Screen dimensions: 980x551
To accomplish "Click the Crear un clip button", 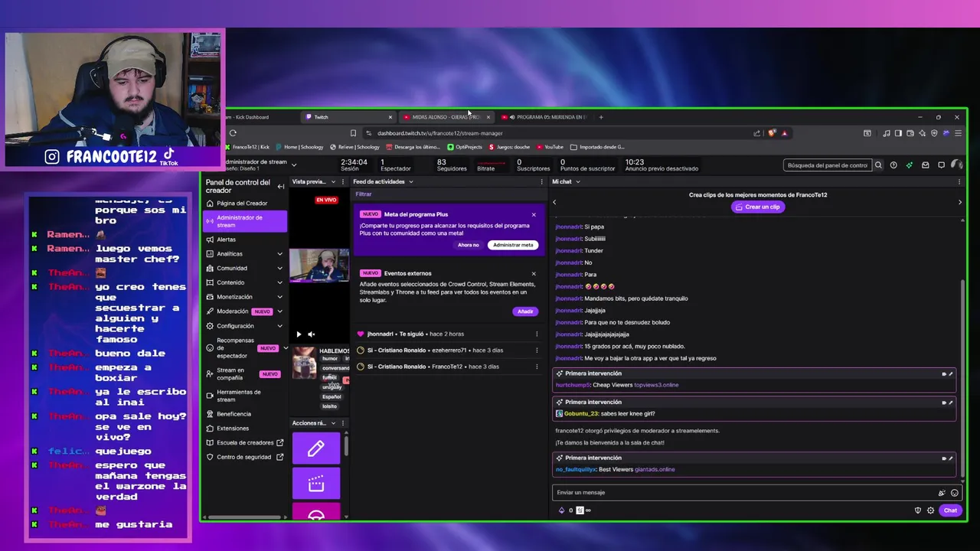I will point(758,207).
